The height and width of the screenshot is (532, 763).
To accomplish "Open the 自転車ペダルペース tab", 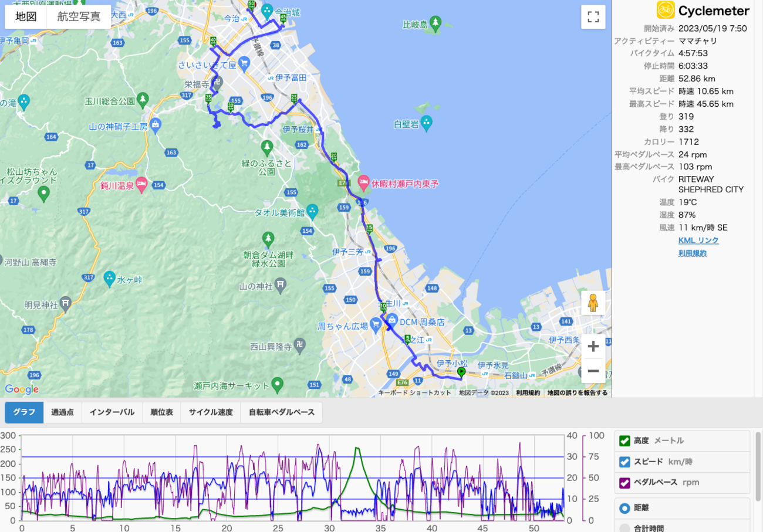I will click(x=282, y=412).
